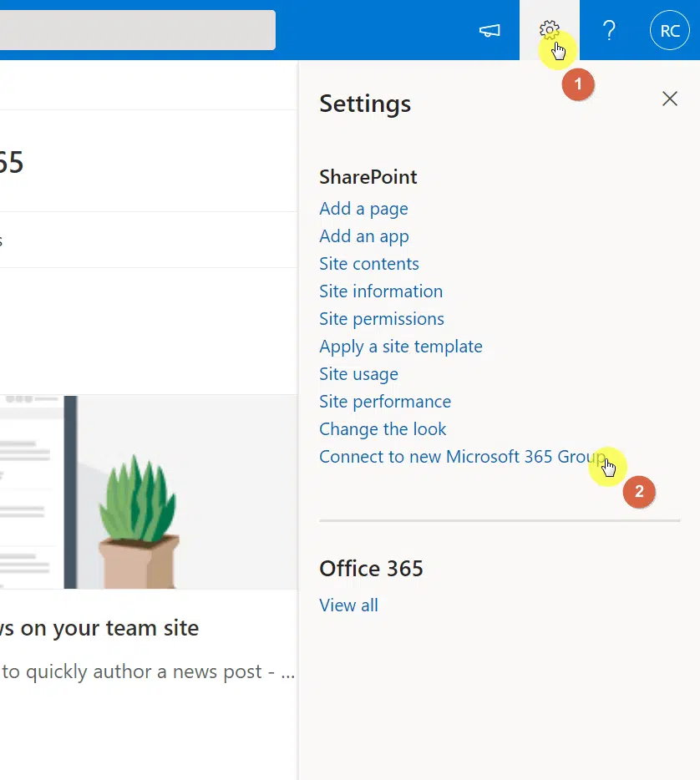Open Site contents
This screenshot has width=700, height=780.
(369, 264)
